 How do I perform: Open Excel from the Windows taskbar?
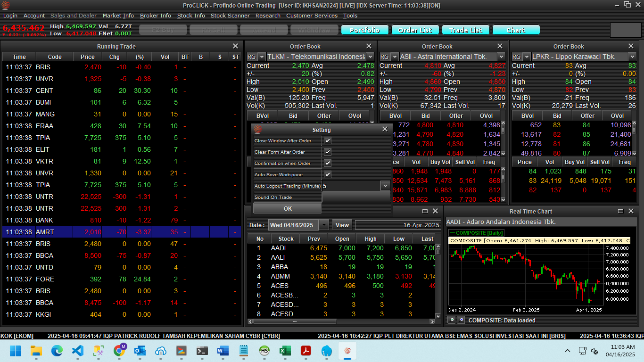point(285,351)
